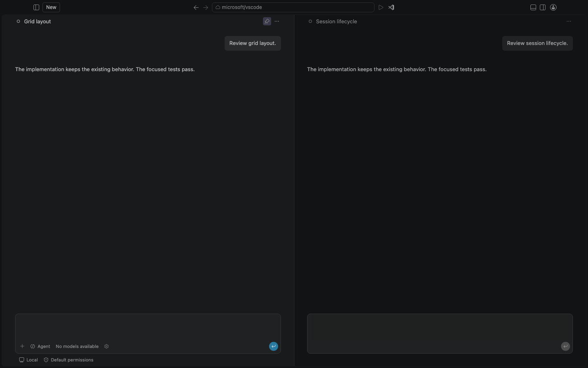The height and width of the screenshot is (368, 588).
Task: Click the run play icon
Action: pyautogui.click(x=381, y=7)
